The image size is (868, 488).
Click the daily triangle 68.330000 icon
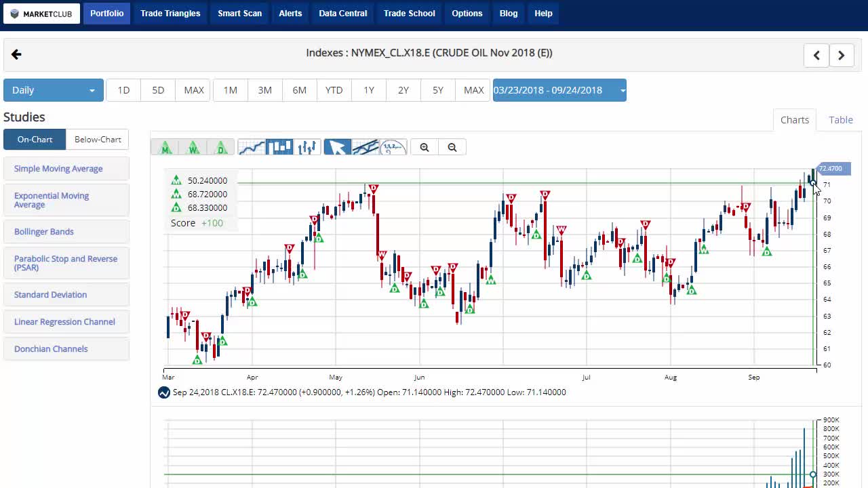coord(176,207)
